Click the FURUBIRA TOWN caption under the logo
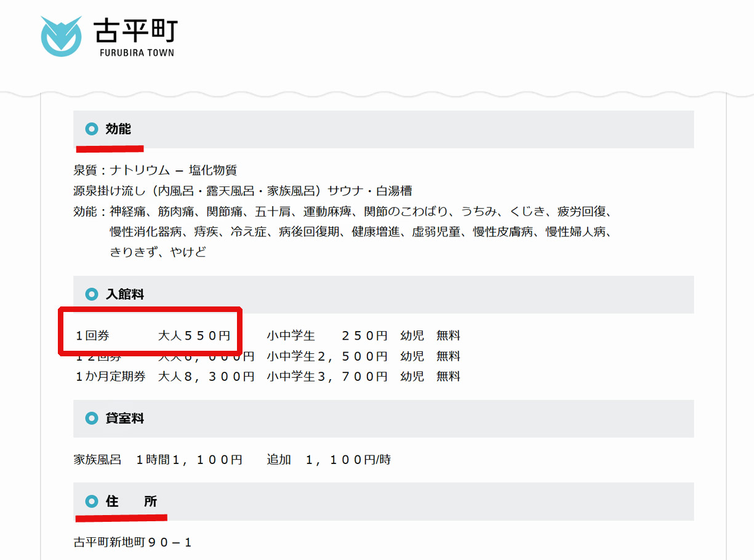 137,53
